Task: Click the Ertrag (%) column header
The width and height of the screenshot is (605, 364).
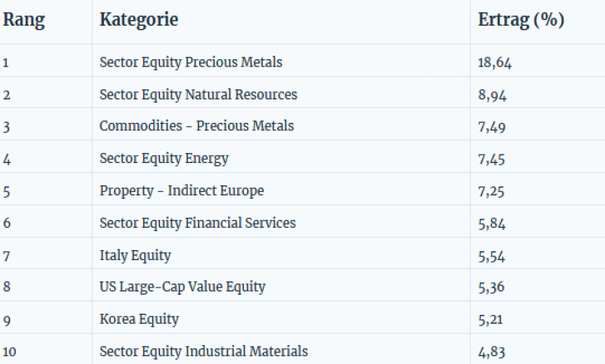Action: click(521, 20)
